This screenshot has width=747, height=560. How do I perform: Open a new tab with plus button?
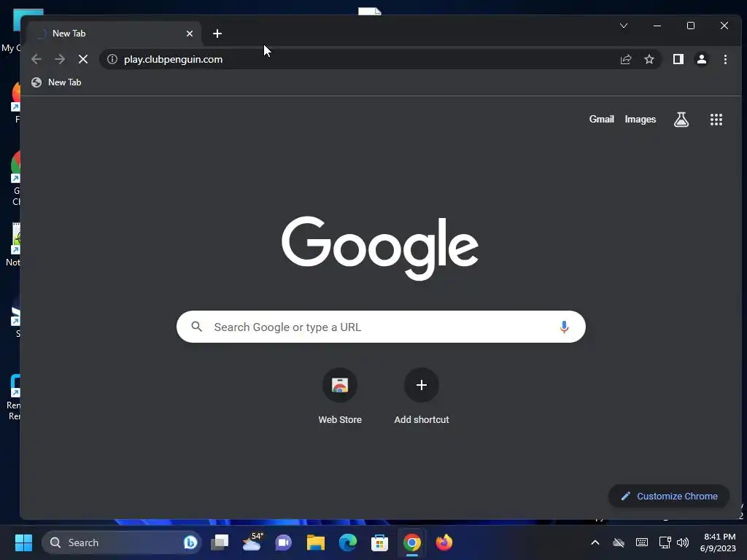217,34
